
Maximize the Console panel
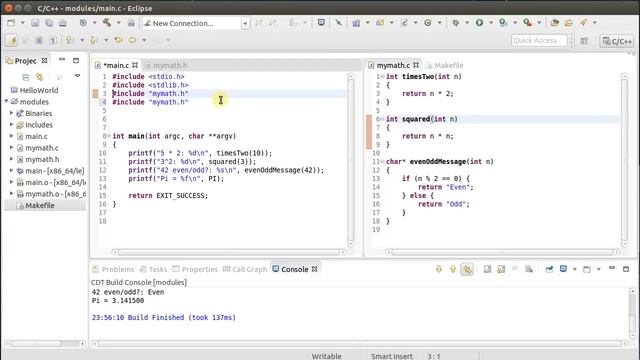pos(626,269)
